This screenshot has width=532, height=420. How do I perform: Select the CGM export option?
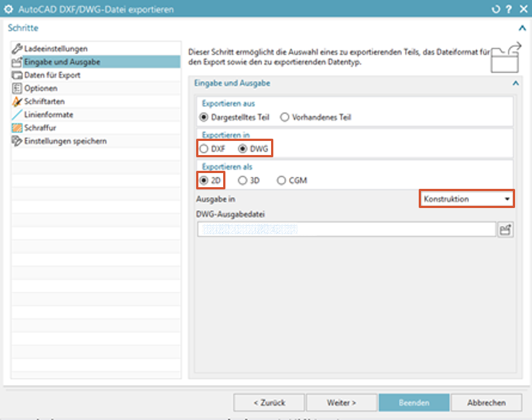281,181
